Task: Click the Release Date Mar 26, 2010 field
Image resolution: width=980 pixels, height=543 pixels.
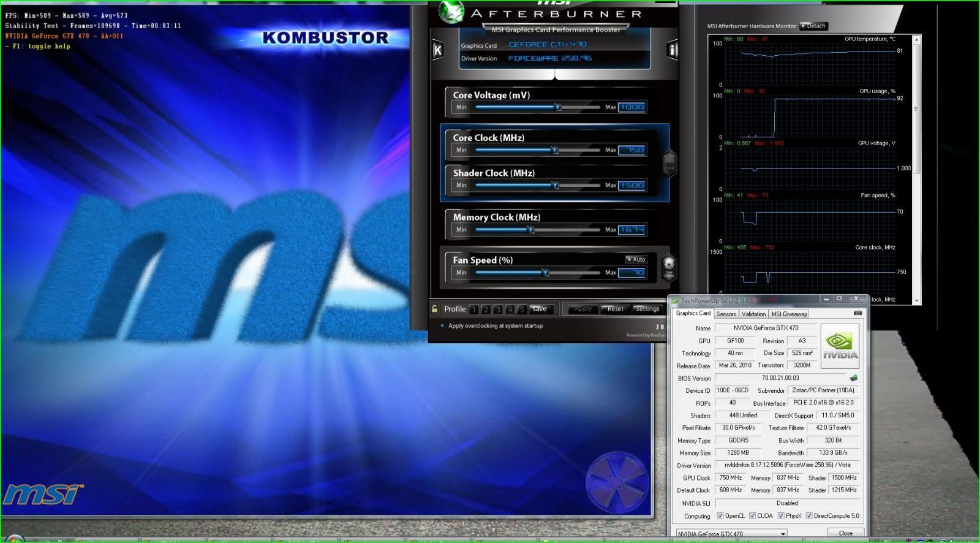Action: [x=735, y=365]
